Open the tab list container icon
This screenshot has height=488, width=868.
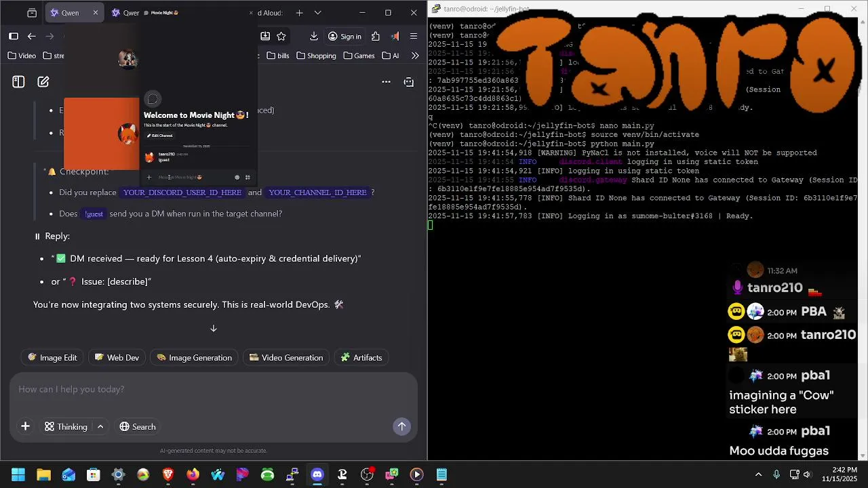(32, 13)
